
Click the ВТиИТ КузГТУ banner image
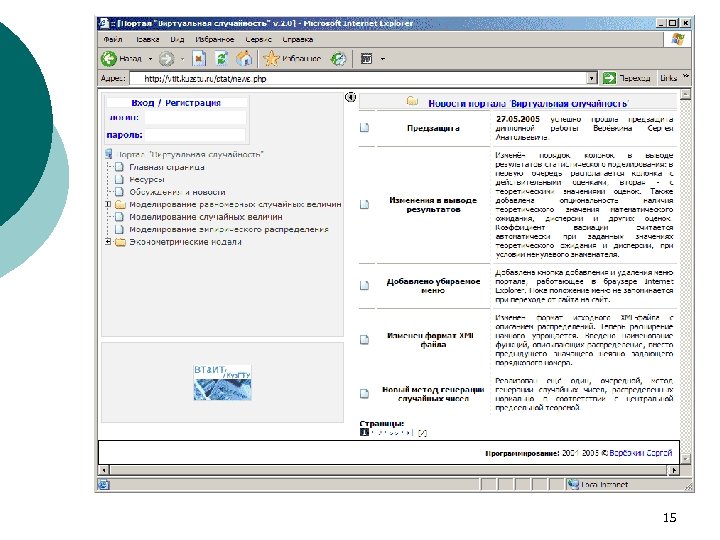point(222,382)
